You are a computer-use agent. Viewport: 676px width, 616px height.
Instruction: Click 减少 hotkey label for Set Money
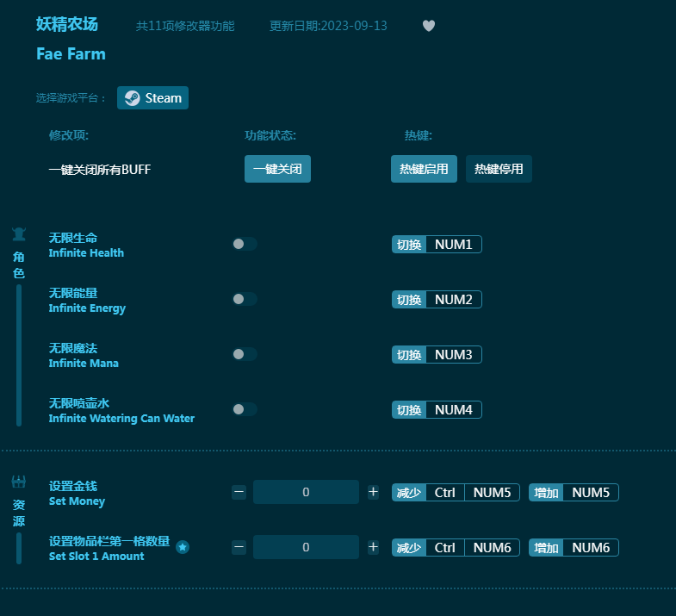pyautogui.click(x=409, y=492)
